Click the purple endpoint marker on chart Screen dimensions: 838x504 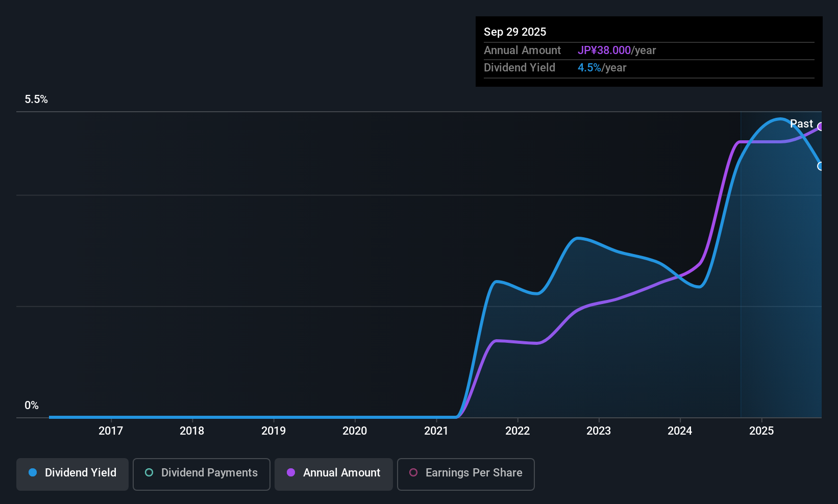point(820,127)
